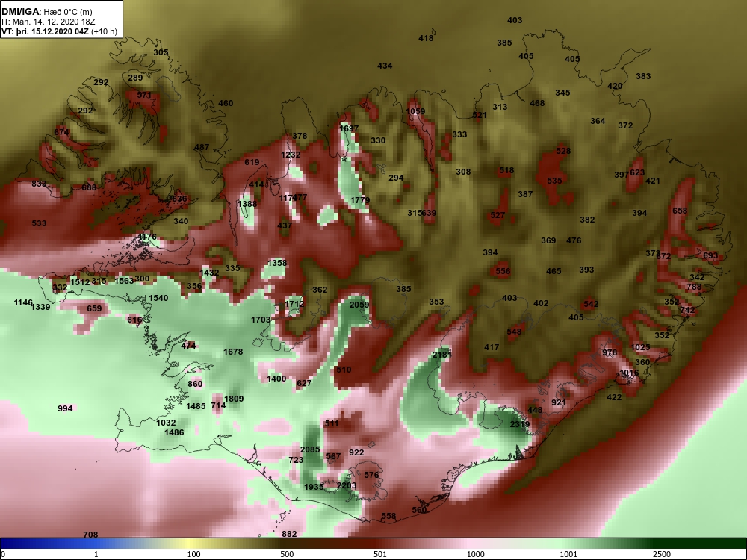Image resolution: width=747 pixels, height=560 pixels.
Task: Select the height label 1935
Action: point(314,487)
